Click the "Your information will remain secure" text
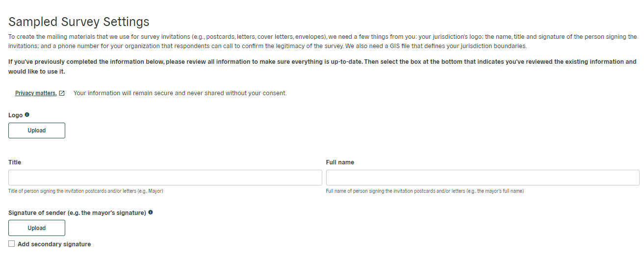This screenshot has height=261, width=644. click(x=180, y=93)
